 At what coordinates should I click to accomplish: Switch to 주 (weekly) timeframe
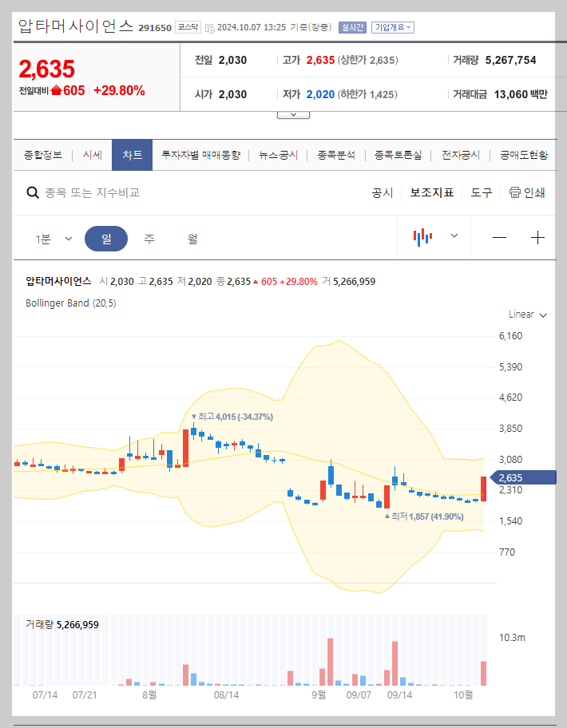tap(149, 239)
